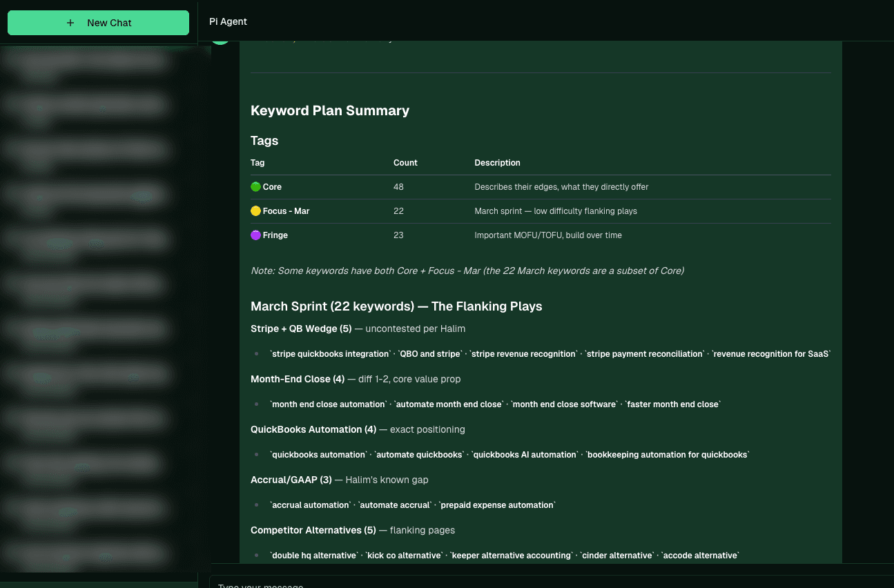Viewport: 894px width, 588px height.
Task: Click keyword 'month end close automation'
Action: click(x=329, y=404)
